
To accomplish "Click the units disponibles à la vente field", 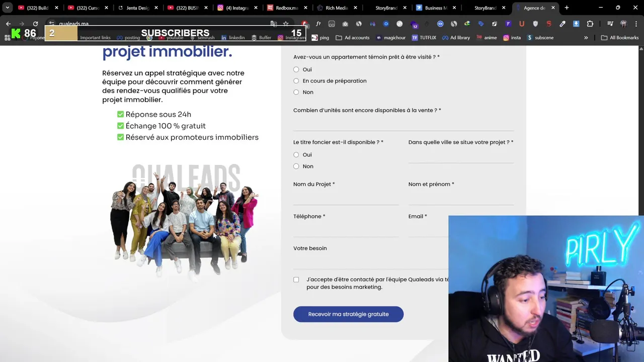I will click(404, 124).
